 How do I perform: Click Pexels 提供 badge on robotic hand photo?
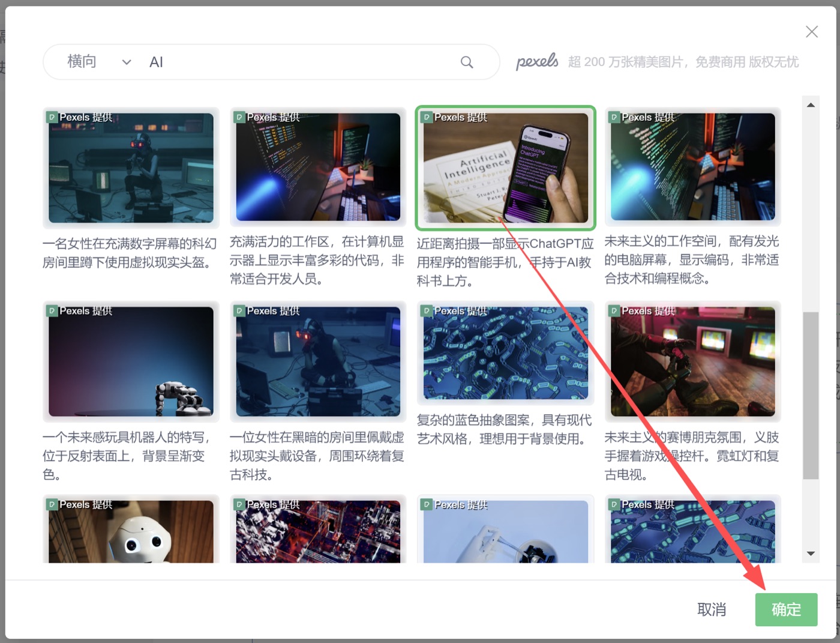(455, 505)
